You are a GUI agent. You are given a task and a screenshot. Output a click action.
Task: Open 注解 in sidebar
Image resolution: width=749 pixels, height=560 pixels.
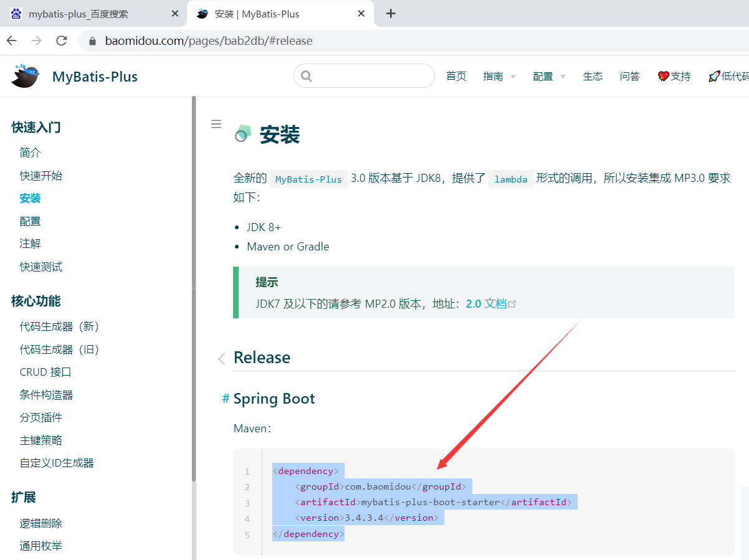click(x=30, y=244)
